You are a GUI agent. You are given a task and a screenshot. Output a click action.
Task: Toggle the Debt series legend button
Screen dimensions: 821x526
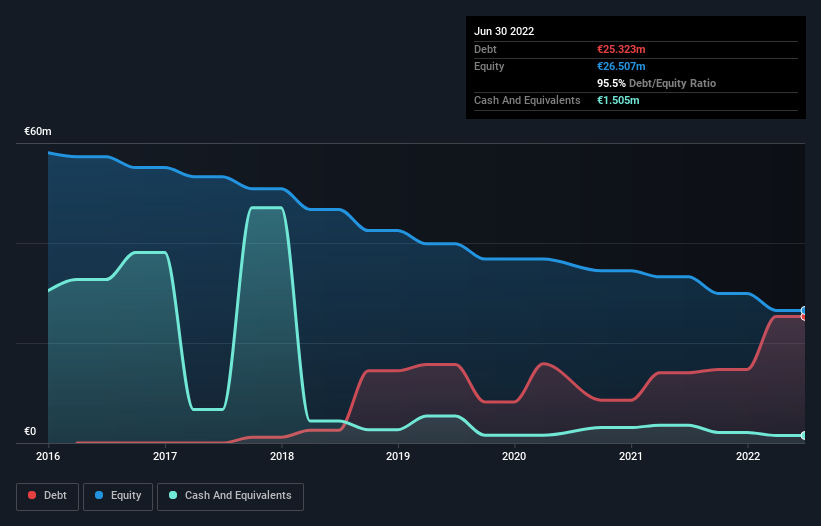(48, 496)
